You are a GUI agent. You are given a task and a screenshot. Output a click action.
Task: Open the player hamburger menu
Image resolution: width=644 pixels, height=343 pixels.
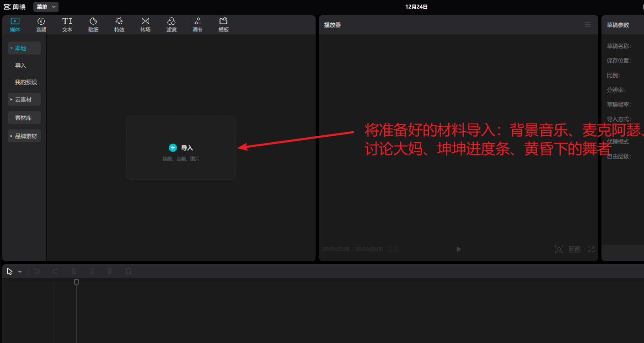pyautogui.click(x=588, y=25)
